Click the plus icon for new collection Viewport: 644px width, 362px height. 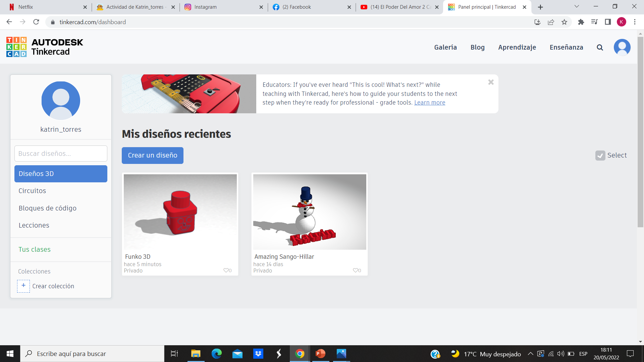[x=23, y=286]
